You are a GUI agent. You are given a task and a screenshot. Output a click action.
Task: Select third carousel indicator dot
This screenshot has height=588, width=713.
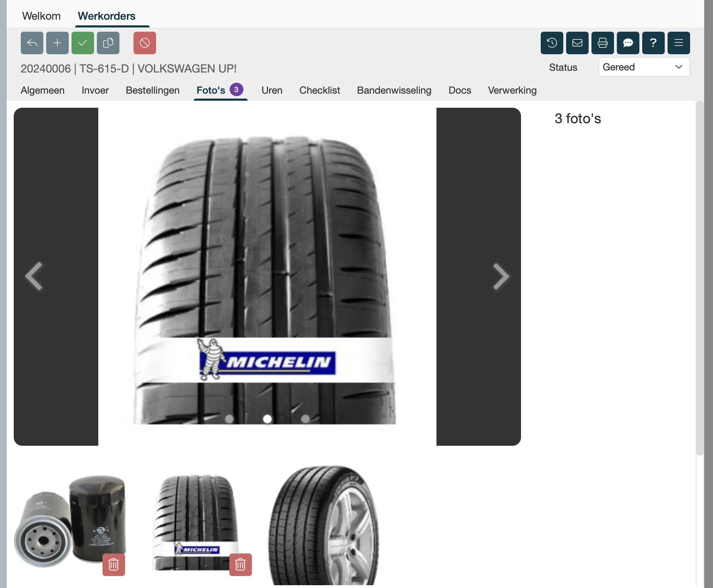(x=305, y=419)
